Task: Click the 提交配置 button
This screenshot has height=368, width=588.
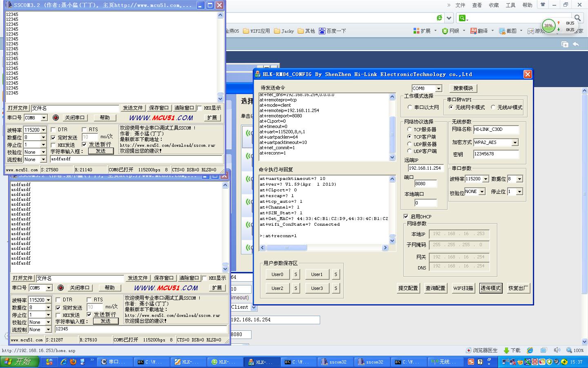Action: point(408,288)
